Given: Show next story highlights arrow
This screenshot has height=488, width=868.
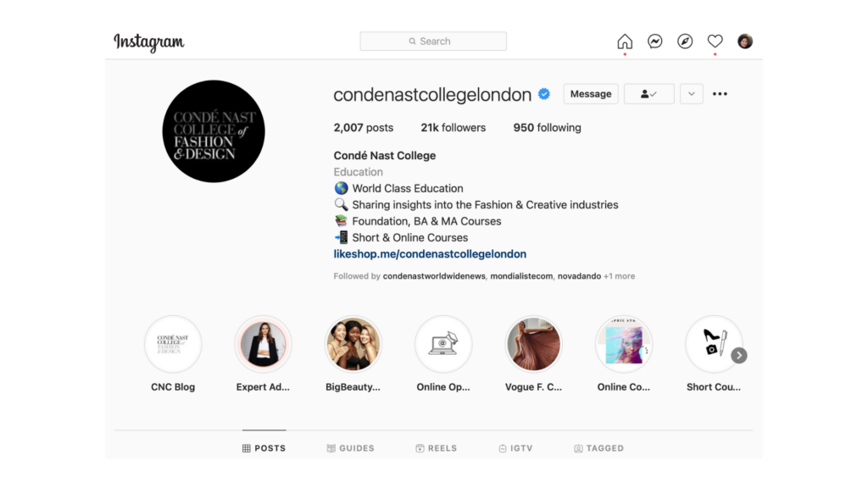Looking at the screenshot, I should click(x=739, y=355).
